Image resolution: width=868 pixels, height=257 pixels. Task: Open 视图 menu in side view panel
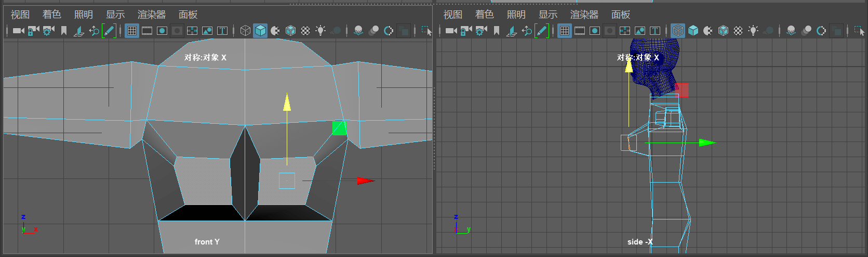click(453, 15)
